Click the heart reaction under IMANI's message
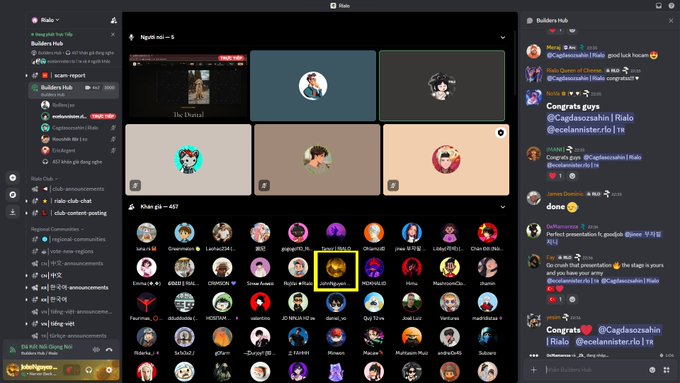This screenshot has width=680, height=383. coord(555,176)
